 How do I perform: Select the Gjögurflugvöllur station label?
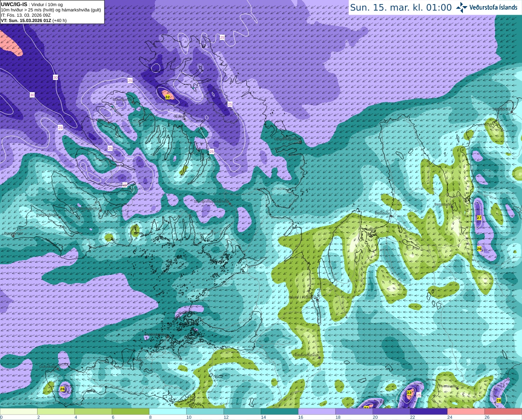[287, 139]
